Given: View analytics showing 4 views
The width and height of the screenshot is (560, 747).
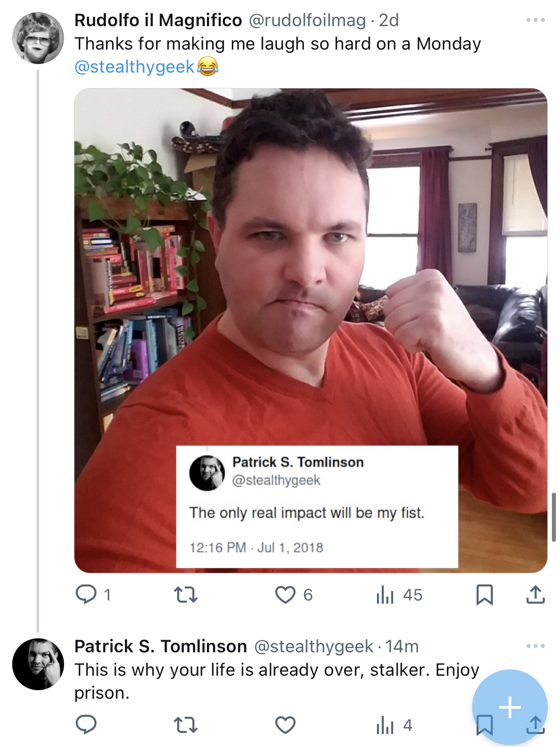Looking at the screenshot, I should pos(394,725).
